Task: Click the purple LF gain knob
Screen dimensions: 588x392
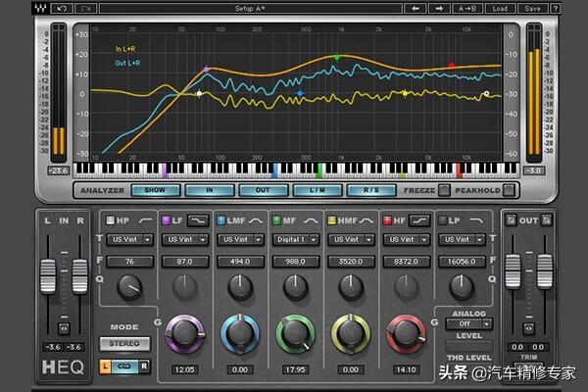Action: tap(185, 334)
